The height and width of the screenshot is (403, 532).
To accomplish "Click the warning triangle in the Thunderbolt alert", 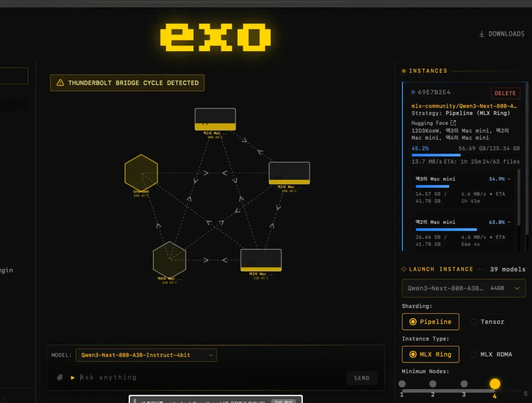I will click(x=60, y=83).
